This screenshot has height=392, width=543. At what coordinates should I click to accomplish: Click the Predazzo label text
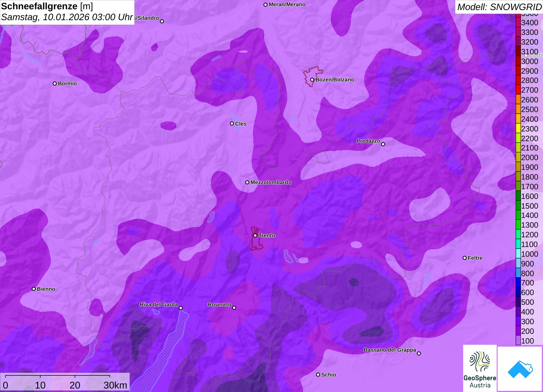[368, 141]
